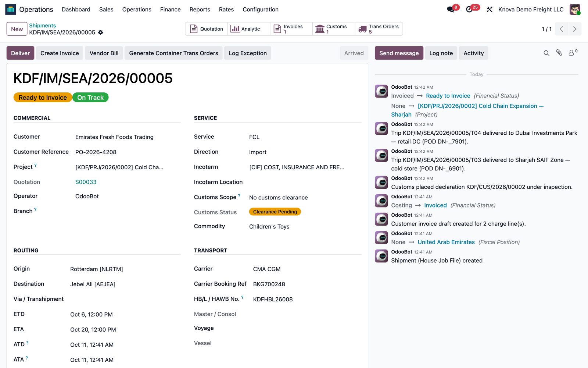Click the Vendor Bill button
588x368 pixels.
[x=104, y=53]
